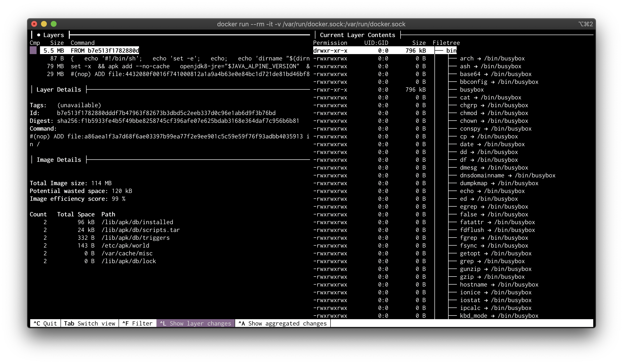Screen dimensions: 623x364
Task: Toggle ^A Show aggregated changes
Action: click(x=282, y=324)
